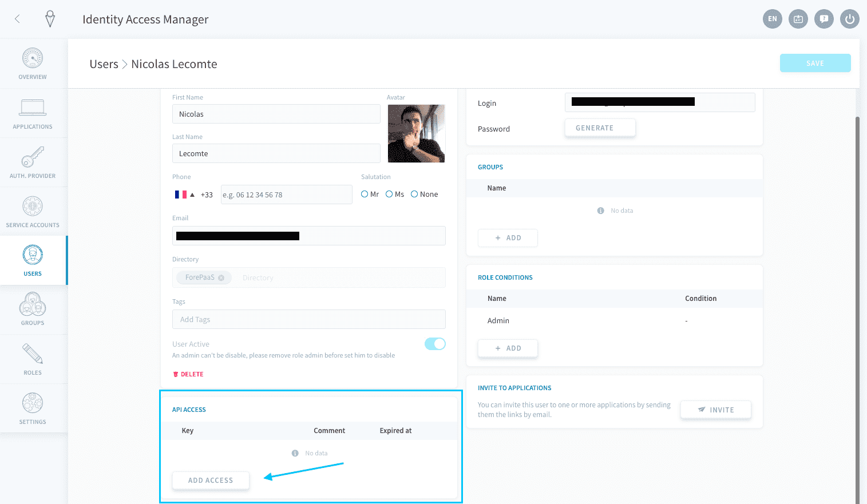
Task: Open the Auth. Provider section
Action: pos(33,162)
